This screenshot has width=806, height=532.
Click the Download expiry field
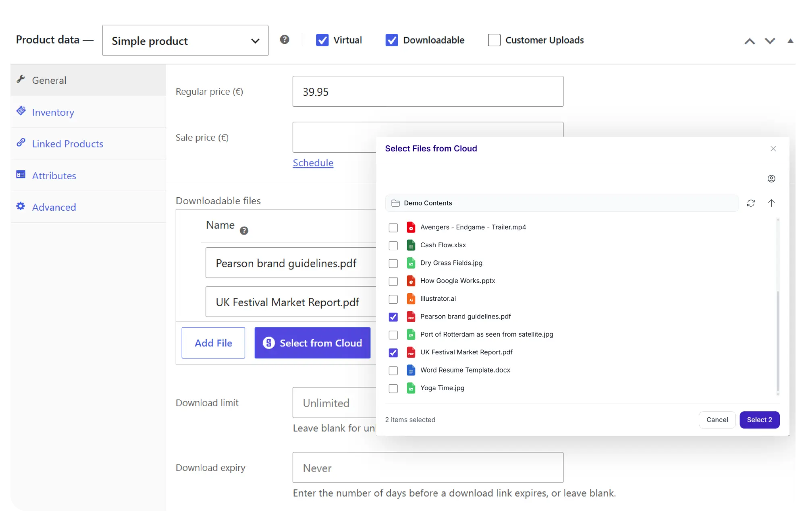(x=428, y=468)
